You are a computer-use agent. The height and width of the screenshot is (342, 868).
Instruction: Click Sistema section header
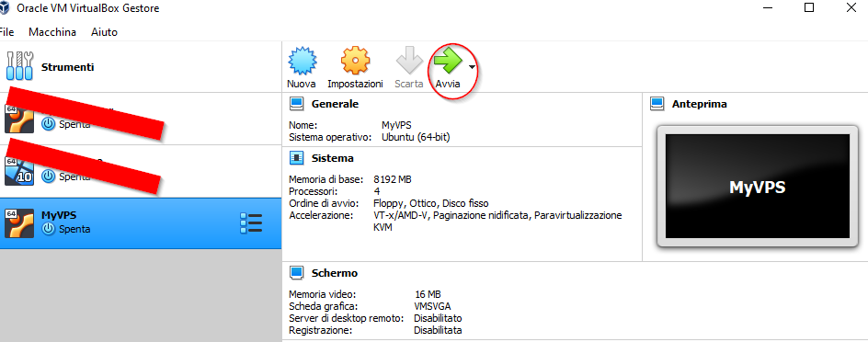[x=332, y=158]
